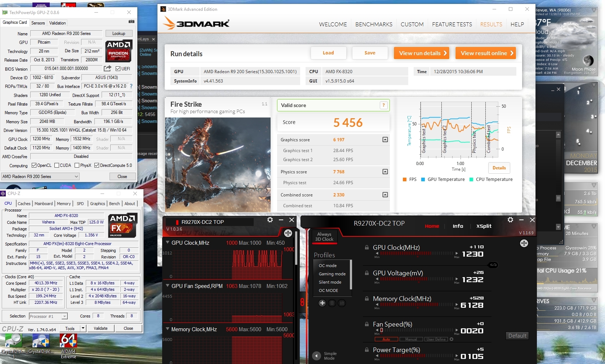Click the GPU Voltage lock icon

367,273
